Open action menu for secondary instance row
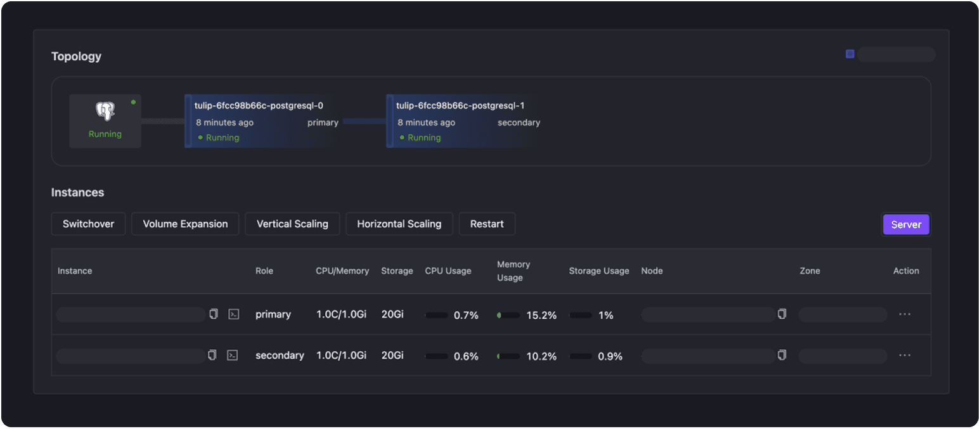 click(x=905, y=355)
